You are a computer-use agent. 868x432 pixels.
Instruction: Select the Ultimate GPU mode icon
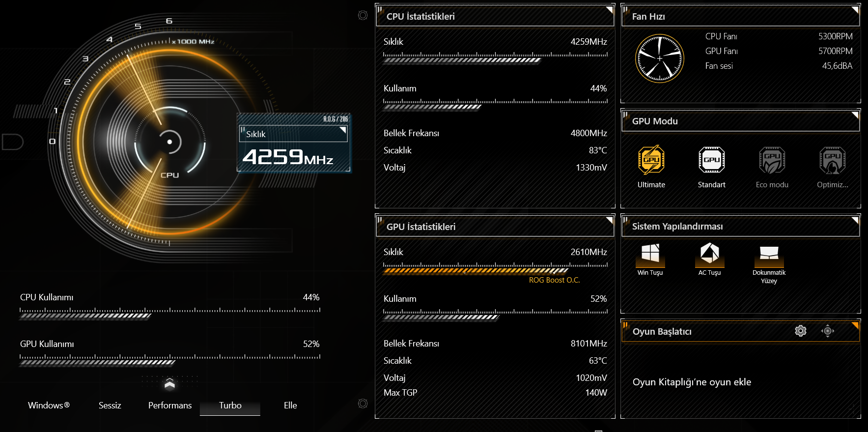point(651,160)
